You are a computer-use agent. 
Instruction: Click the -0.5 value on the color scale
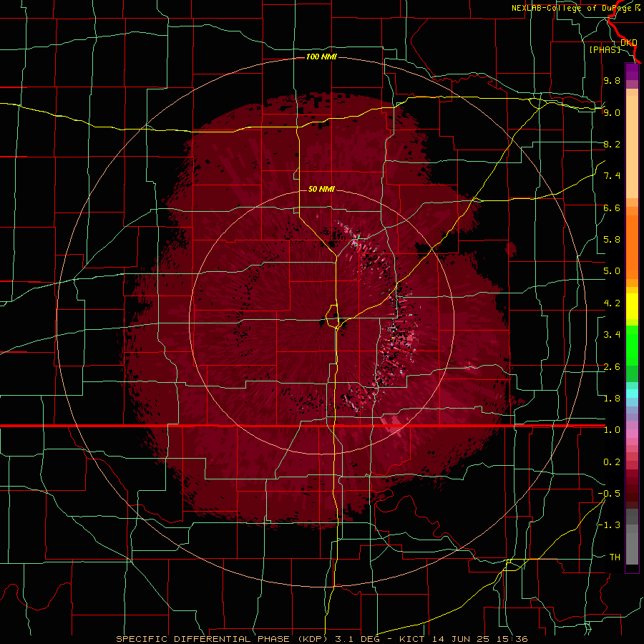(609, 494)
